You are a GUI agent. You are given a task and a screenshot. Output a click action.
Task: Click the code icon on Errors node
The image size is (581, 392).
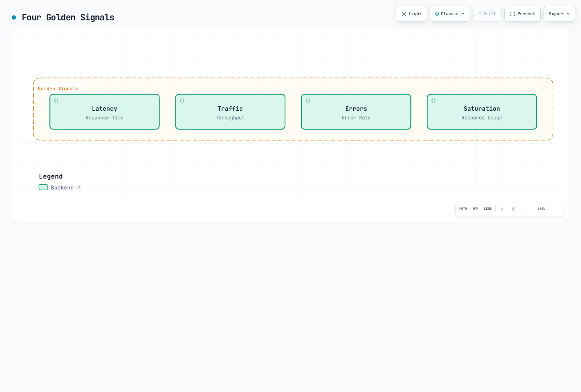308,101
